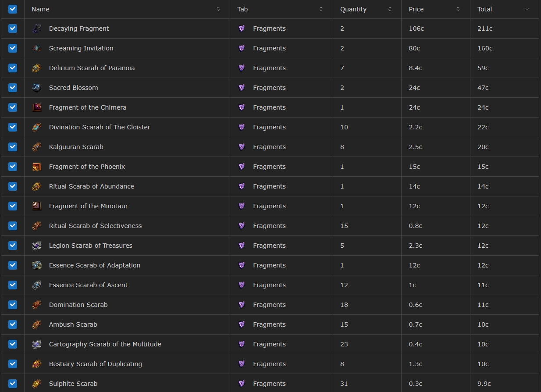Click the 2.5c price of Kalguuran Scarab

(x=415, y=147)
